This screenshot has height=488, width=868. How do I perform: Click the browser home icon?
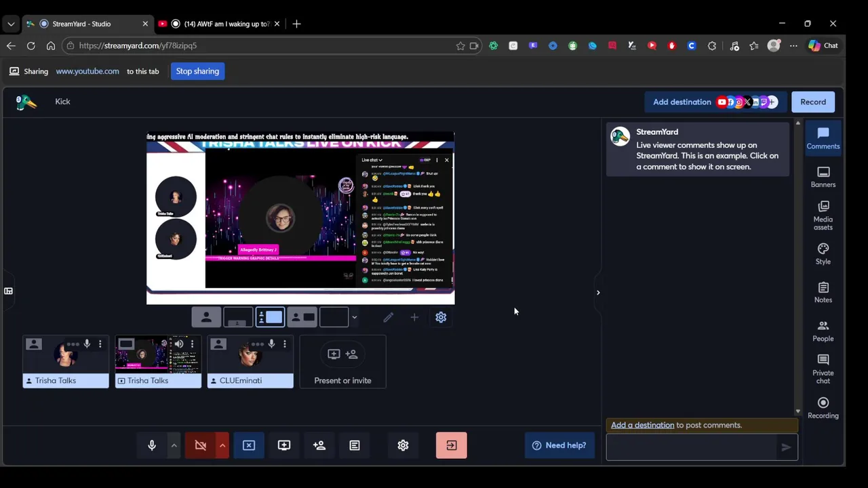[x=50, y=45]
